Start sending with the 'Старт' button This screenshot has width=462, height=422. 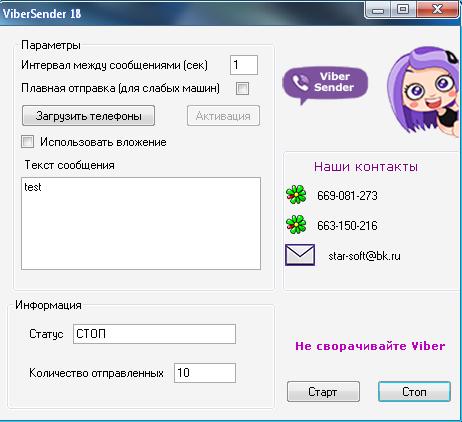[323, 392]
